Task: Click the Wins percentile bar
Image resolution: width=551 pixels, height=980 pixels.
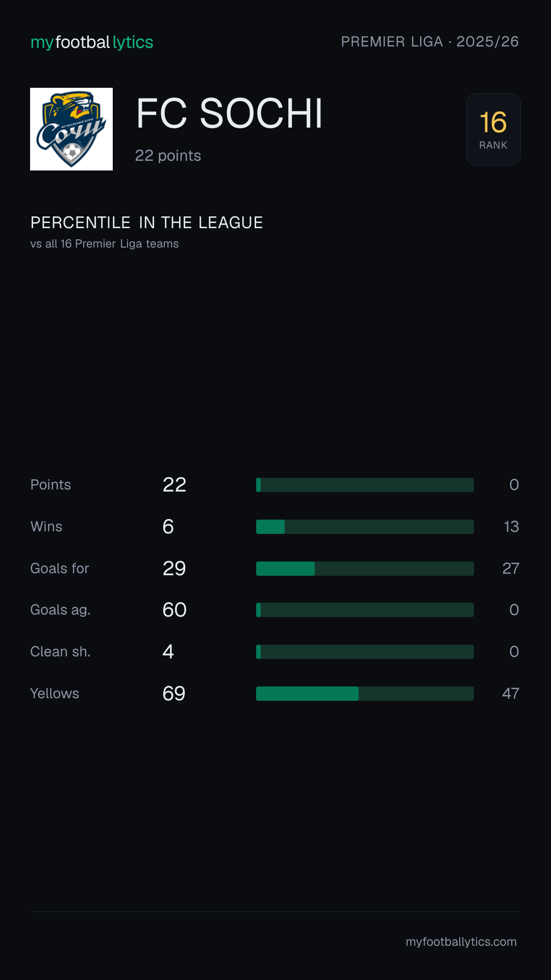Action: 365,527
